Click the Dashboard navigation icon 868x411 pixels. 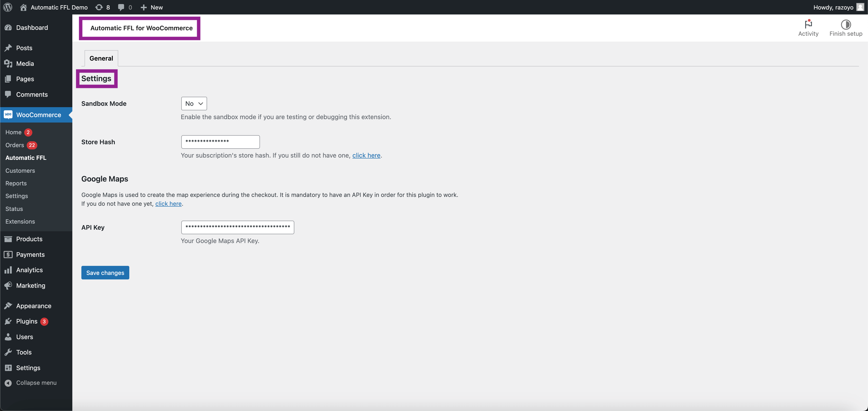point(9,27)
